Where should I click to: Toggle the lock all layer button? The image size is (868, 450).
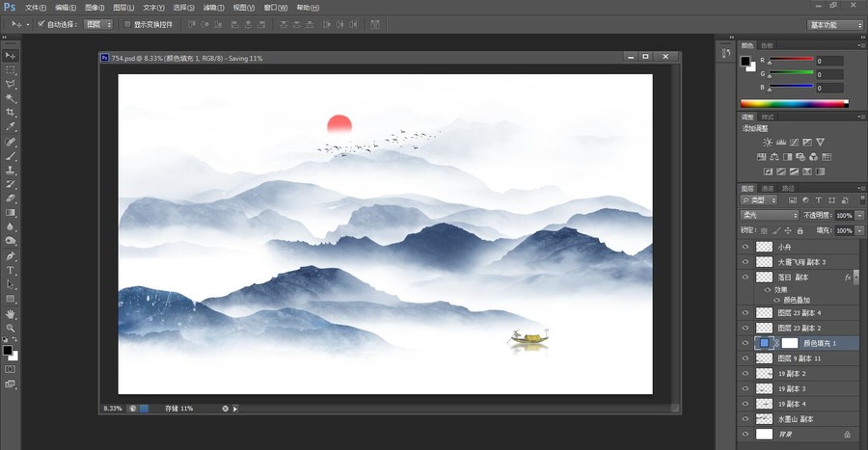click(x=800, y=230)
